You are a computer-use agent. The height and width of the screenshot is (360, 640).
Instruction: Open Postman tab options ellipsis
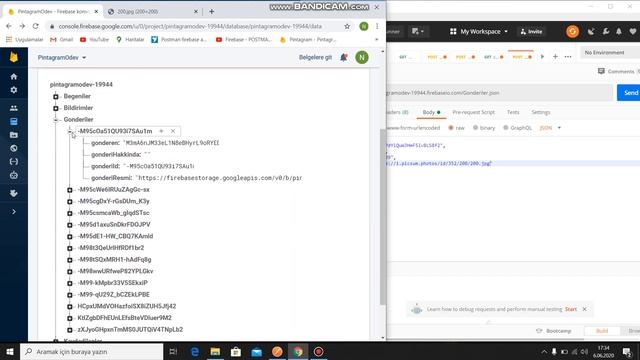pyautogui.click(x=568, y=57)
